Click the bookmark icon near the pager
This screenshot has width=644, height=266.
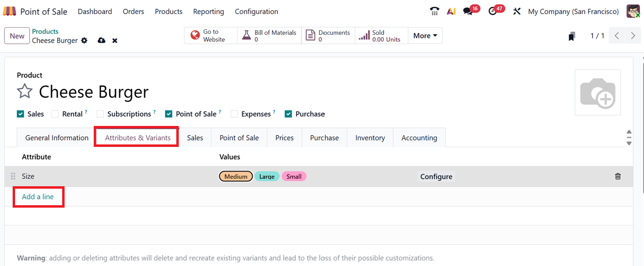[572, 36]
